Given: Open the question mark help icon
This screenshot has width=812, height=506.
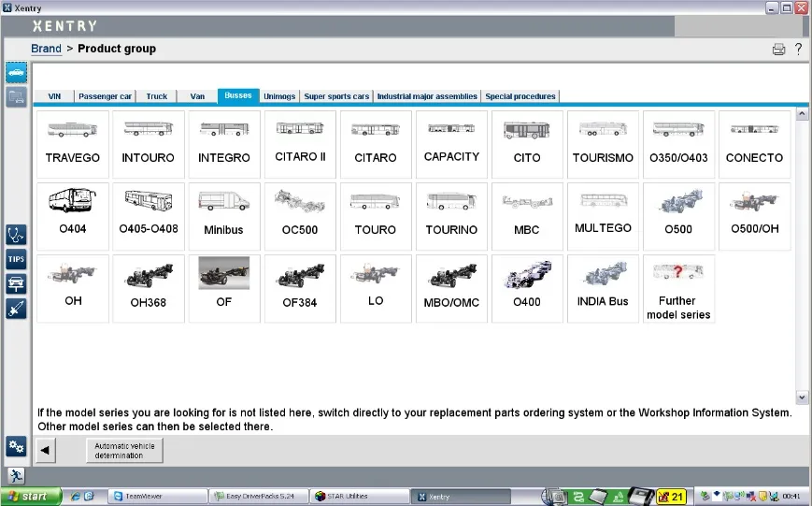Looking at the screenshot, I should pos(799,49).
